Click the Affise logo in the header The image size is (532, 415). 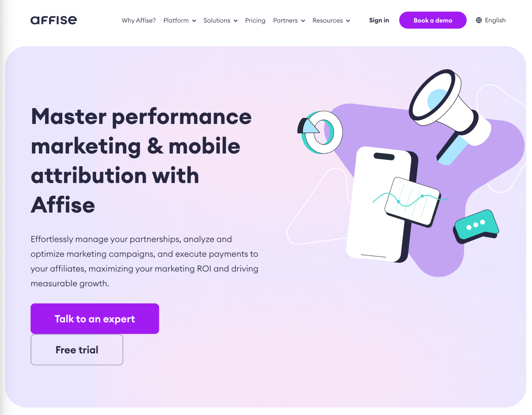[53, 20]
